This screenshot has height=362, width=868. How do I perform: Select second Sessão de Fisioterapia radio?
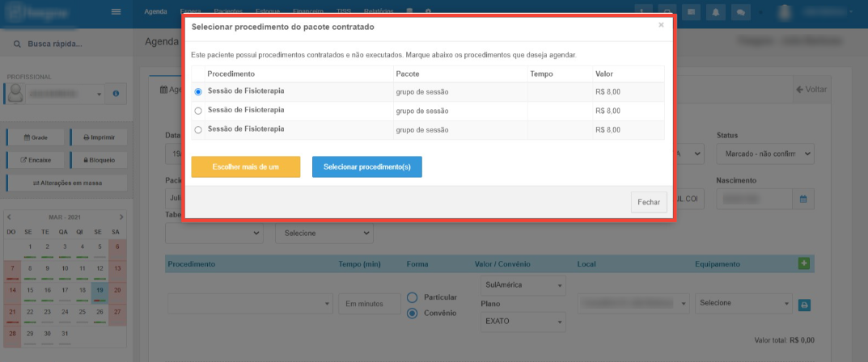coord(198,111)
